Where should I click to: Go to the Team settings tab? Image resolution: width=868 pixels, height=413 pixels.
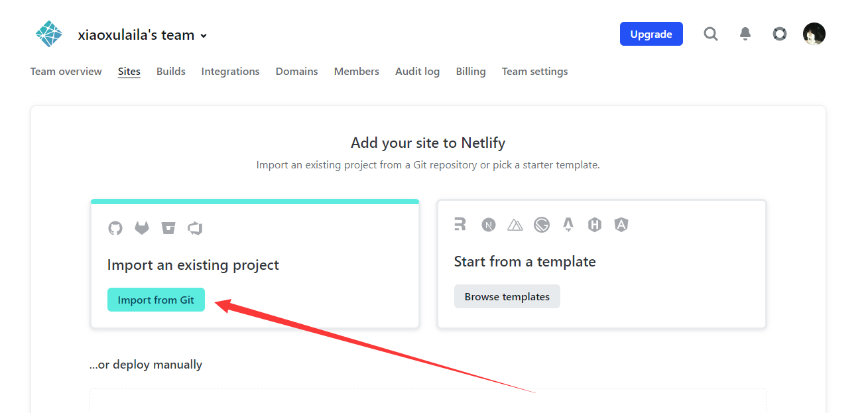point(534,72)
